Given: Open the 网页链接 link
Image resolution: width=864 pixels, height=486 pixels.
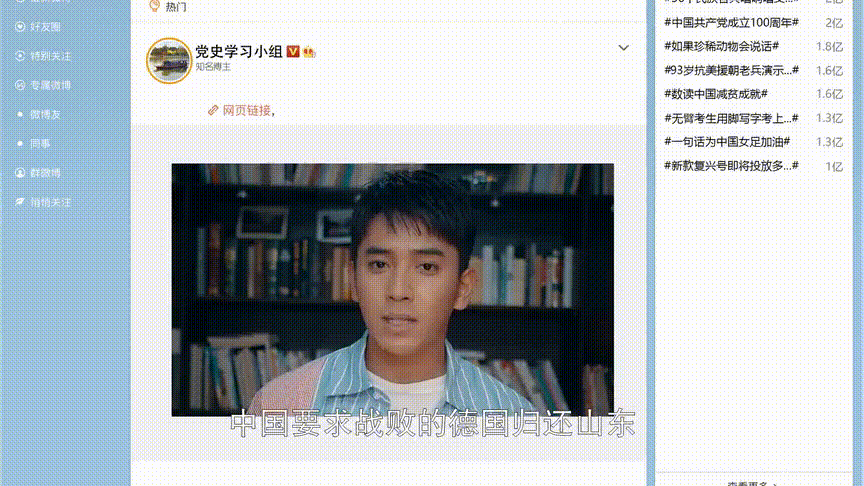Looking at the screenshot, I should coord(246,110).
